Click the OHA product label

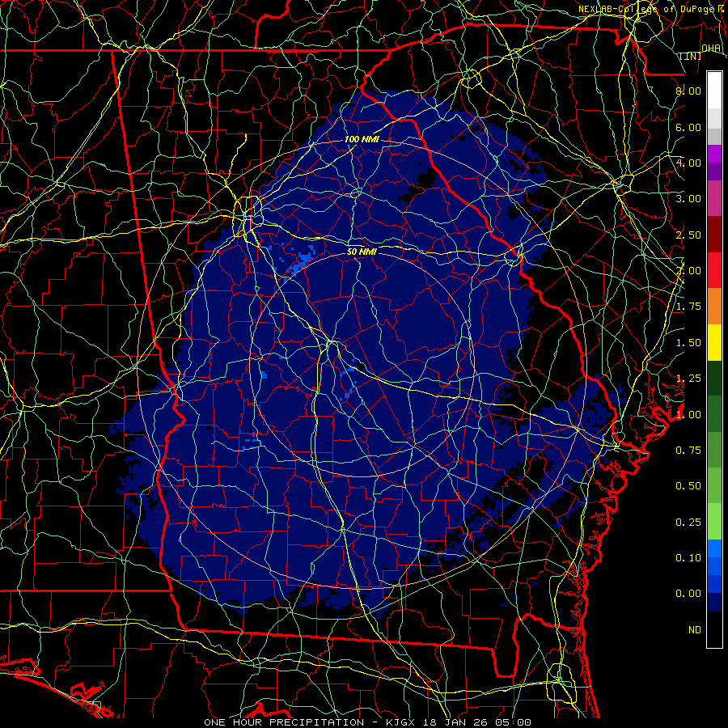point(711,48)
